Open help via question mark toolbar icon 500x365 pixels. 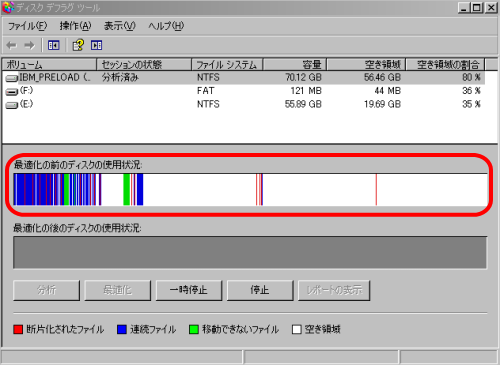pos(78,45)
